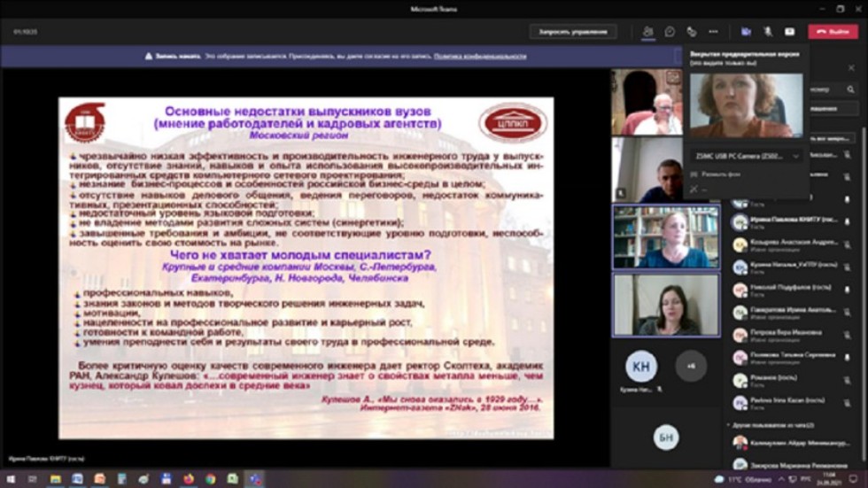Click the video tile of the elderly man
The height and width of the screenshot is (488, 868).
pos(647,103)
